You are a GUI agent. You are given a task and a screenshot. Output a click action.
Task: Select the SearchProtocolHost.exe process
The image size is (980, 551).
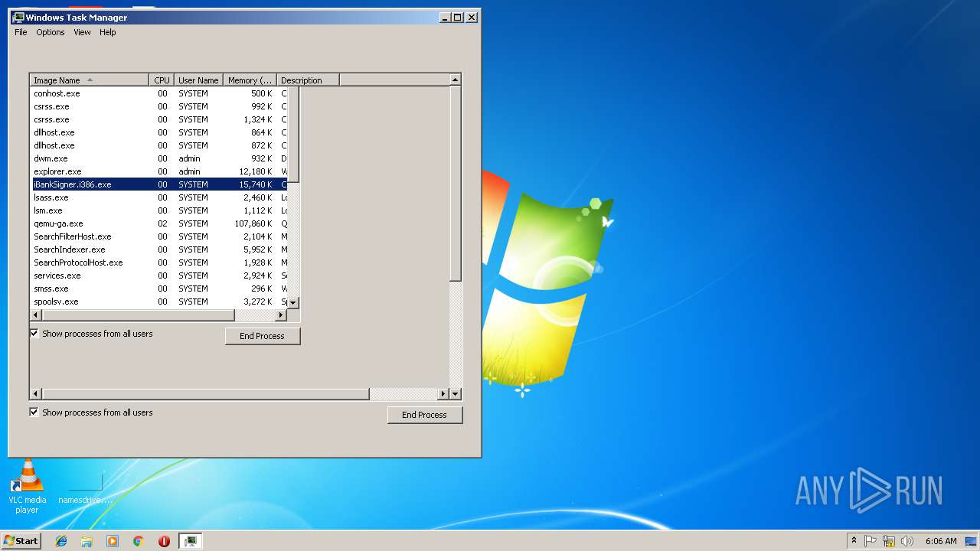158,262
